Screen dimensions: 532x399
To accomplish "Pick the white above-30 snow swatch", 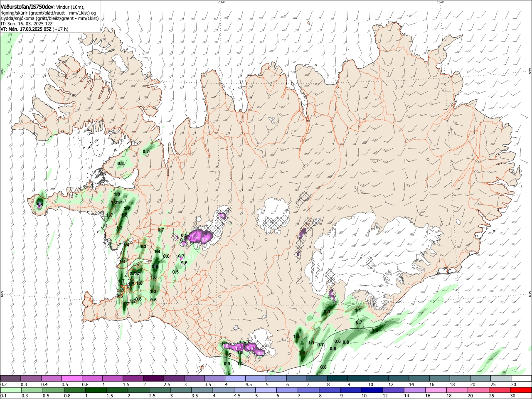I will (x=522, y=379).
